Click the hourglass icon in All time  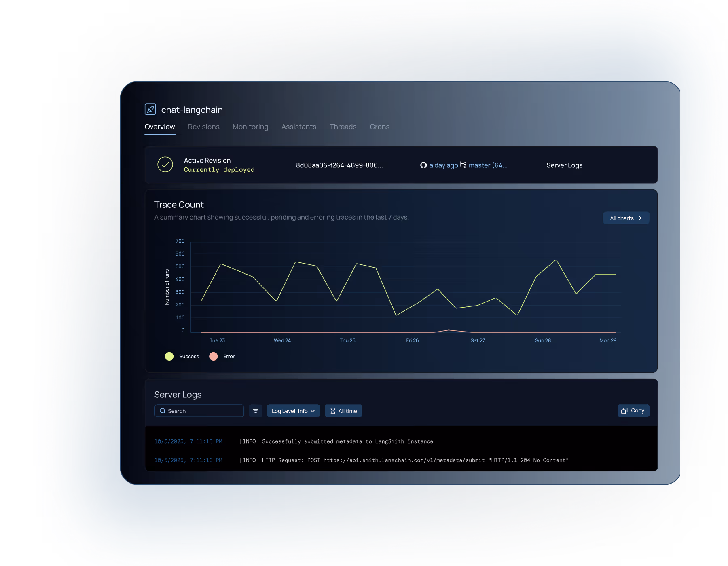coord(333,411)
